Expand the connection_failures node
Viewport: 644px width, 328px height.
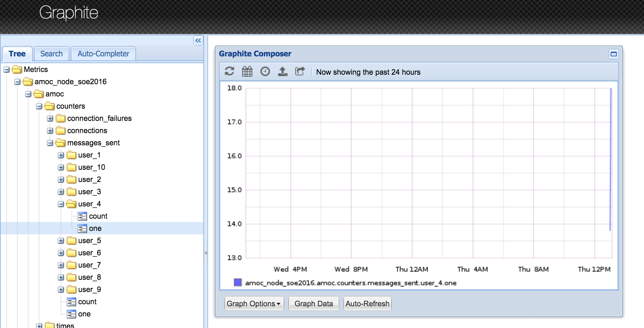(50, 119)
